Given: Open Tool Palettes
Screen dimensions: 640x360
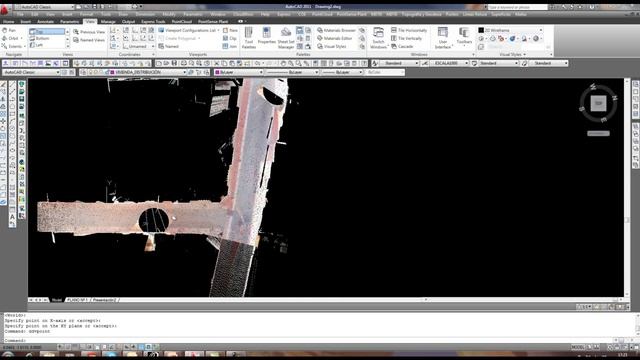Looking at the screenshot, I should point(249,38).
